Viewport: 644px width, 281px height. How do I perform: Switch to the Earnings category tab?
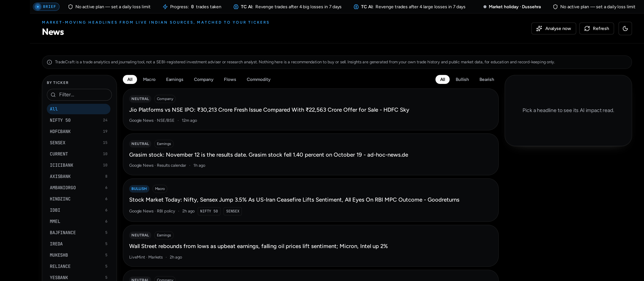[174, 79]
